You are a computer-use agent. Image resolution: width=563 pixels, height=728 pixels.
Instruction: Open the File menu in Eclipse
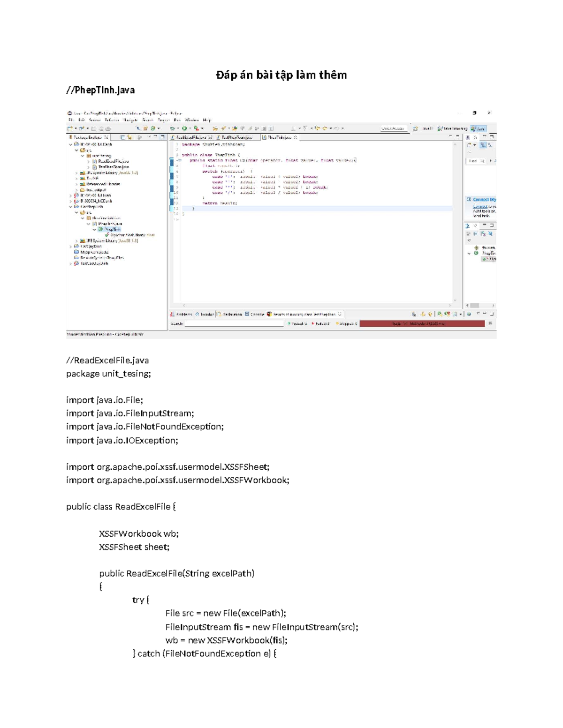coord(72,120)
